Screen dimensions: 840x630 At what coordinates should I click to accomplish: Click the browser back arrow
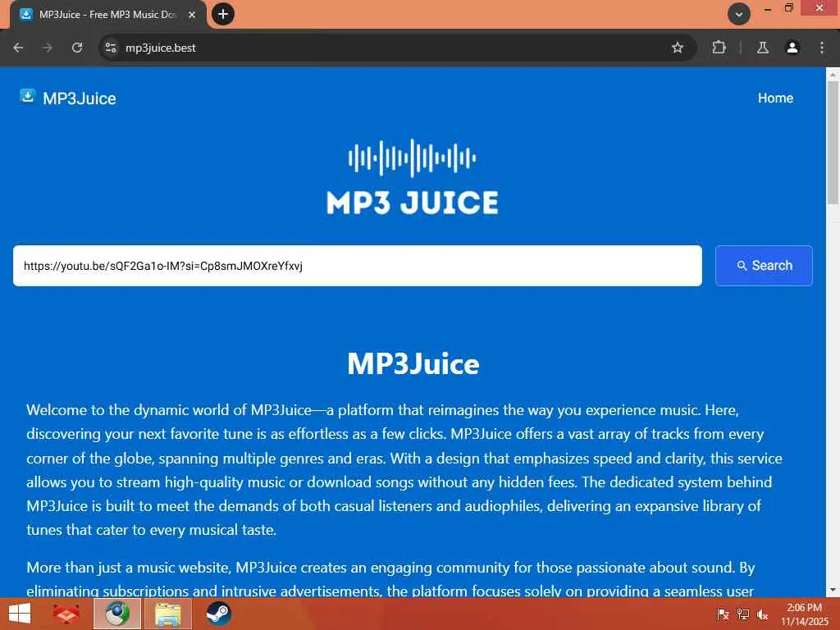[18, 48]
